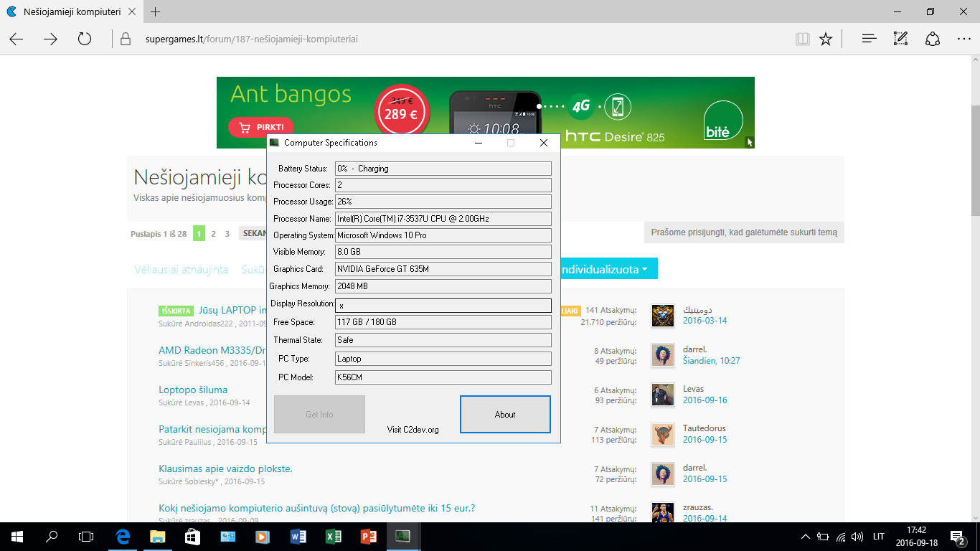Add page to favorites star
Screen dimensions: 980x551
point(826,39)
